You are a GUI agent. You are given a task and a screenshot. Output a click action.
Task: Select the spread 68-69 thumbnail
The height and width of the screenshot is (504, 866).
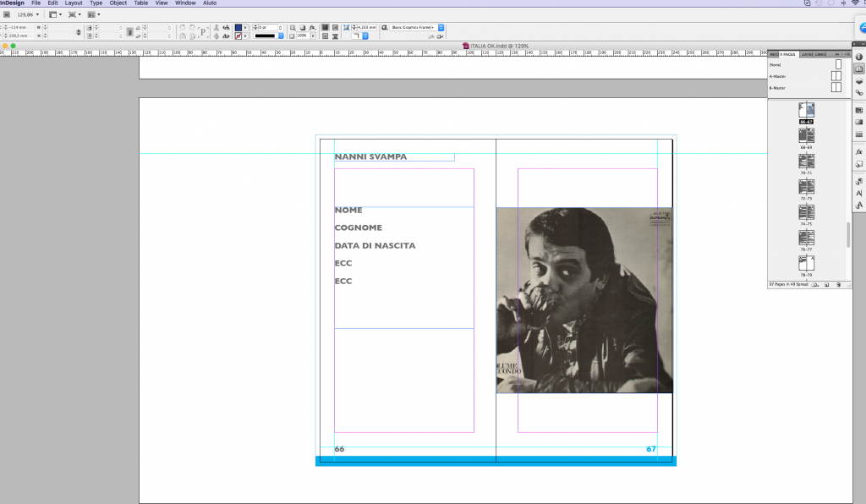tap(806, 135)
